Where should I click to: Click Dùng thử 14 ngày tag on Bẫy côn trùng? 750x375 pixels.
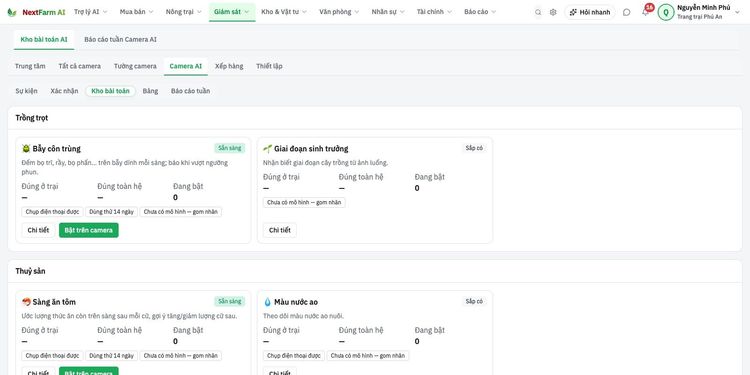pos(111,212)
